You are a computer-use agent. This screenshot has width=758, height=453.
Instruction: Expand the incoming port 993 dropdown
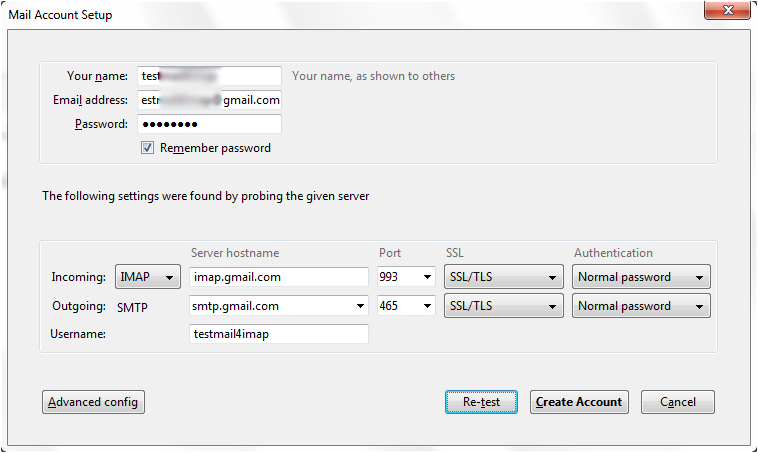coord(427,277)
